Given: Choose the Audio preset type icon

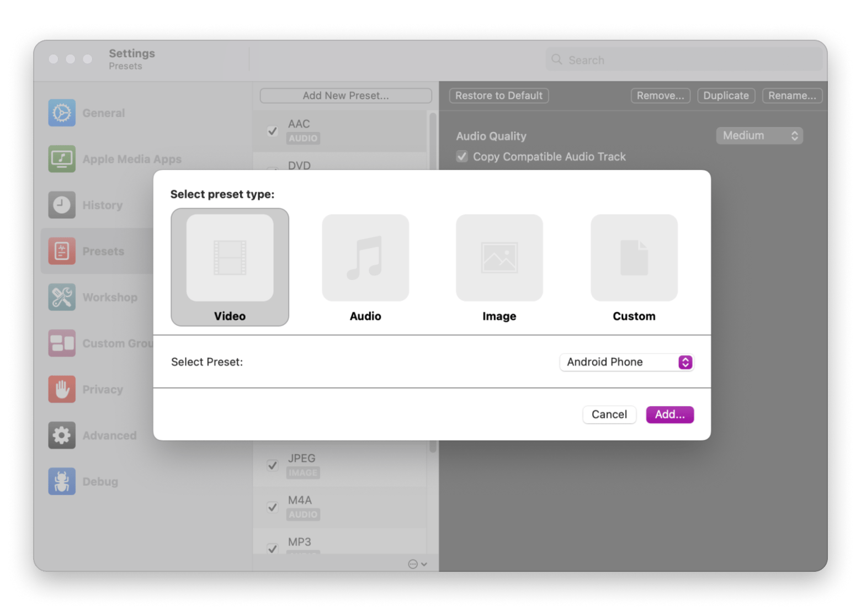Looking at the screenshot, I should click(365, 258).
